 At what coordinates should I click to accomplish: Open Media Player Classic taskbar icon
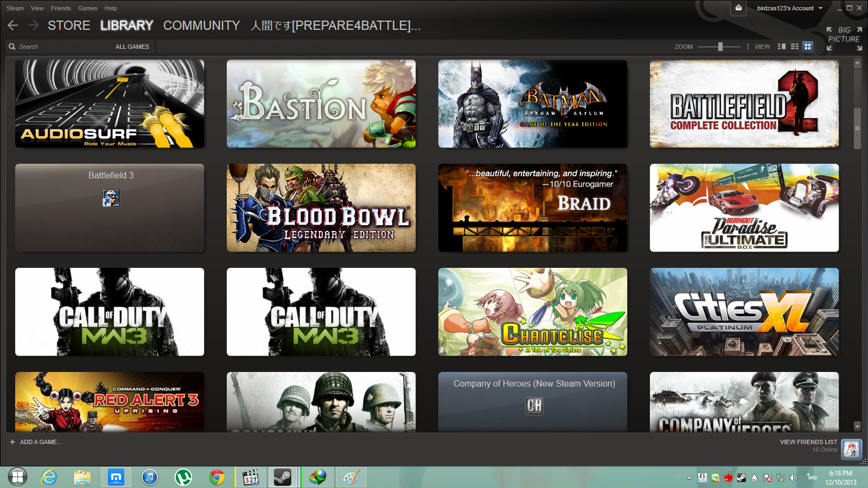coord(251,477)
